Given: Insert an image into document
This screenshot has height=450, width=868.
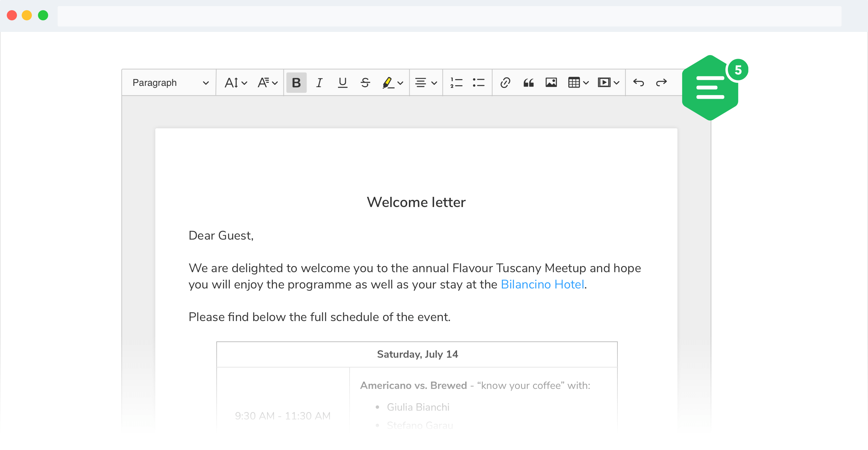Looking at the screenshot, I should point(550,82).
